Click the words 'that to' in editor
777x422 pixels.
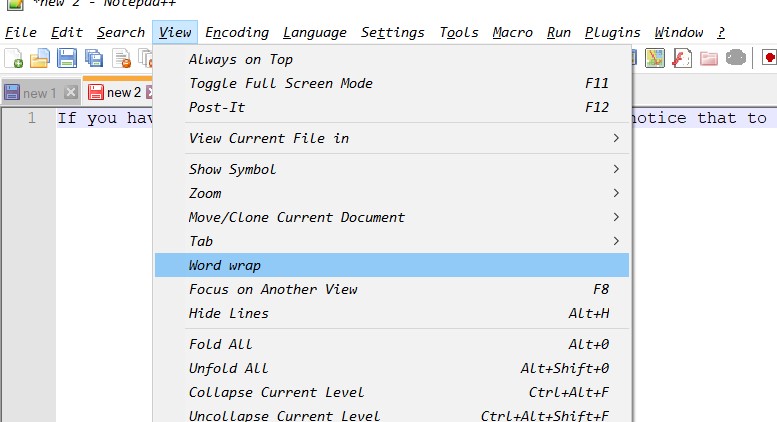[732, 118]
